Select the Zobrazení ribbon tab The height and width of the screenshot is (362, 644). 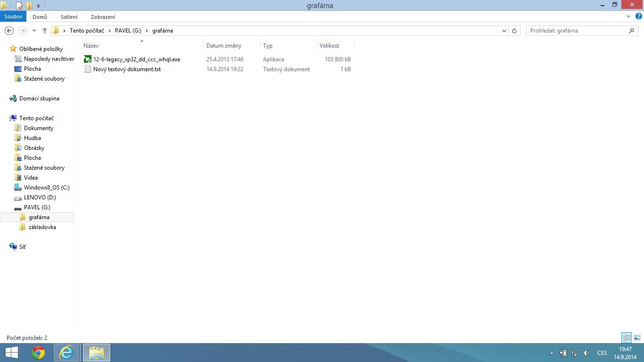103,16
